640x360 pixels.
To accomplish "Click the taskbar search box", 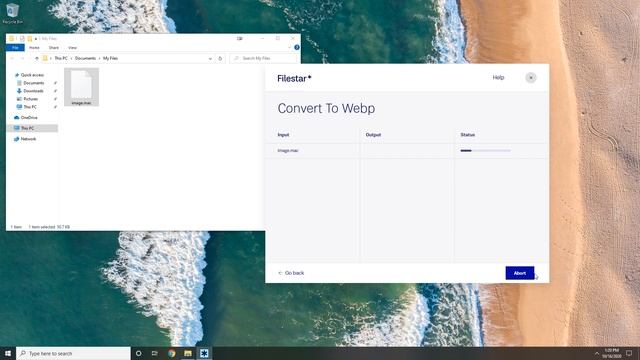I will click(x=73, y=353).
